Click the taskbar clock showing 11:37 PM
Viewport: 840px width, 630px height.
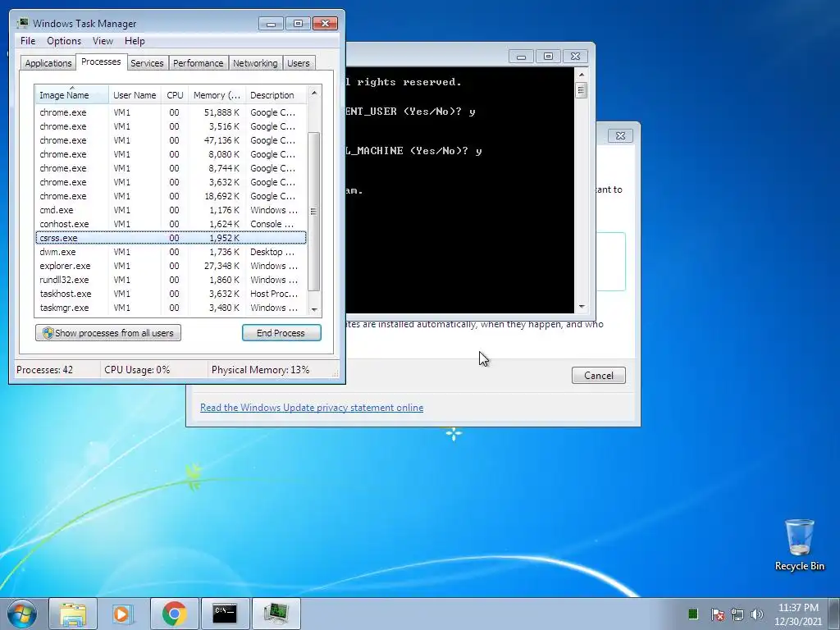(797, 614)
